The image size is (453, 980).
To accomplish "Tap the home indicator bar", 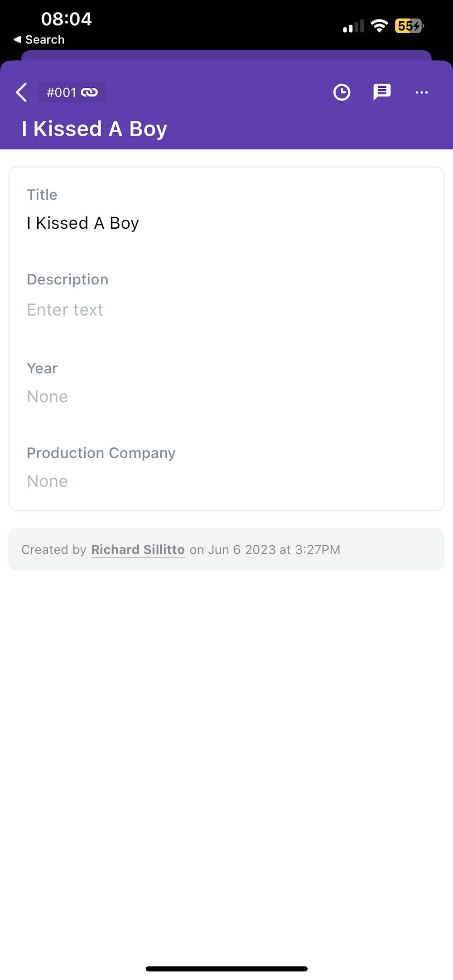I will tap(226, 969).
